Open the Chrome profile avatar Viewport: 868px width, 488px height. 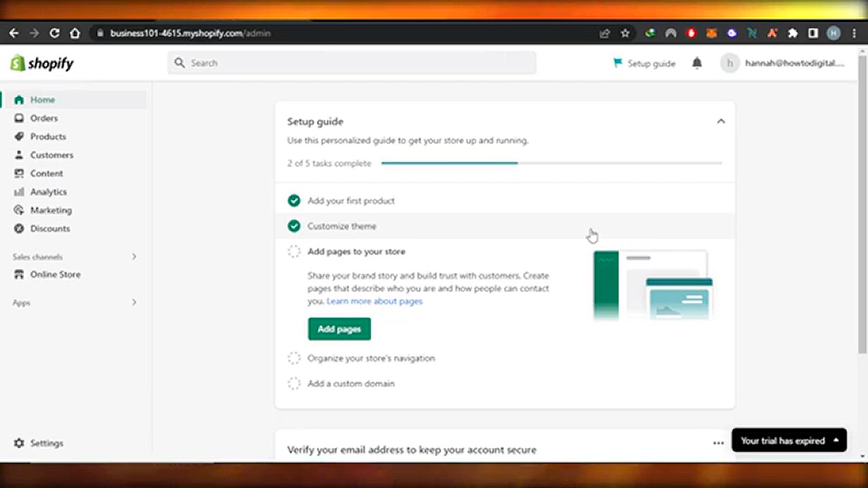pos(834,33)
